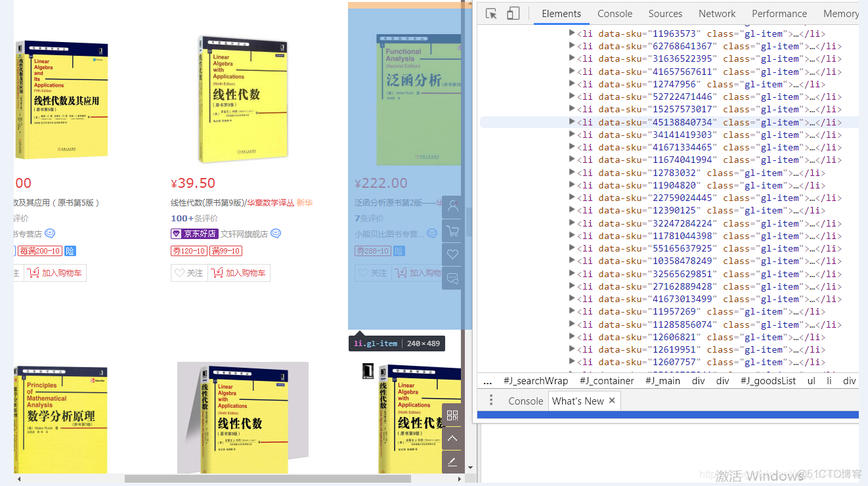Expand the li node data-sku 31636522395
868x486 pixels.
572,58
